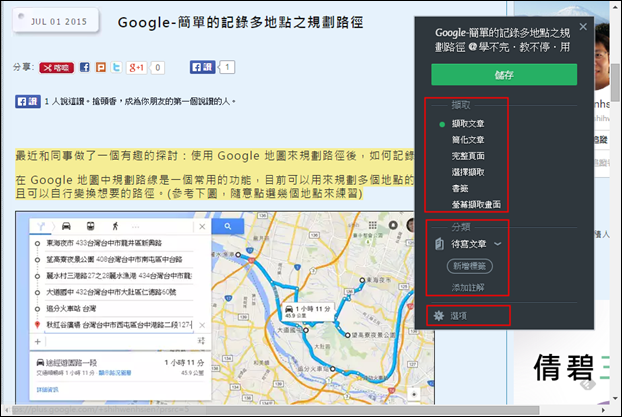Viewport: 622px width, 417px height.
Task: Select 擷取文章 clip option
Action: 468,124
